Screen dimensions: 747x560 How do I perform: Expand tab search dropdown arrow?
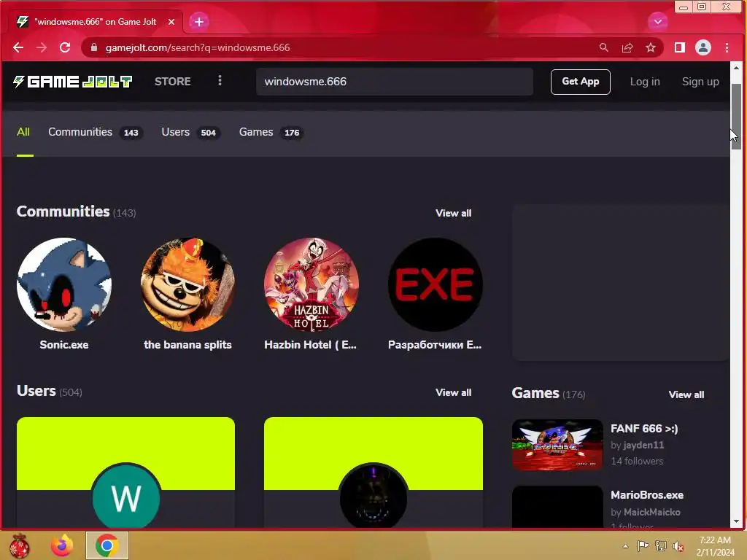[657, 21]
